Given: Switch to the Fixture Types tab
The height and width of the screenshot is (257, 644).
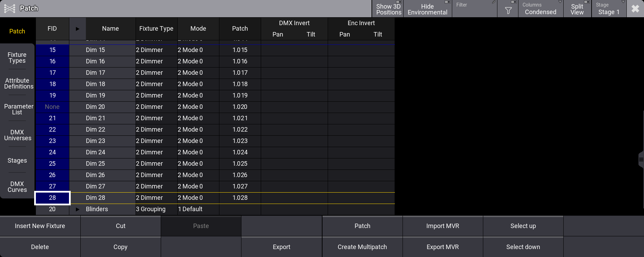Looking at the screenshot, I should coord(17,58).
